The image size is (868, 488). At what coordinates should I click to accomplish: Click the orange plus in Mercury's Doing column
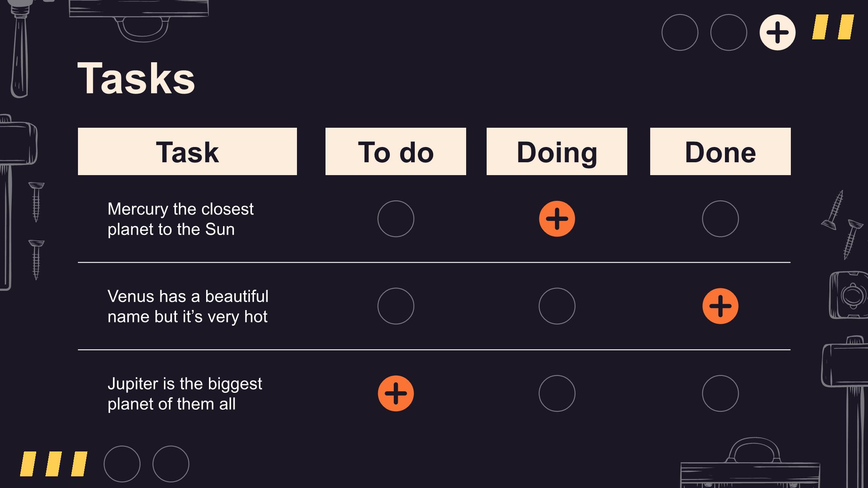pyautogui.click(x=557, y=219)
